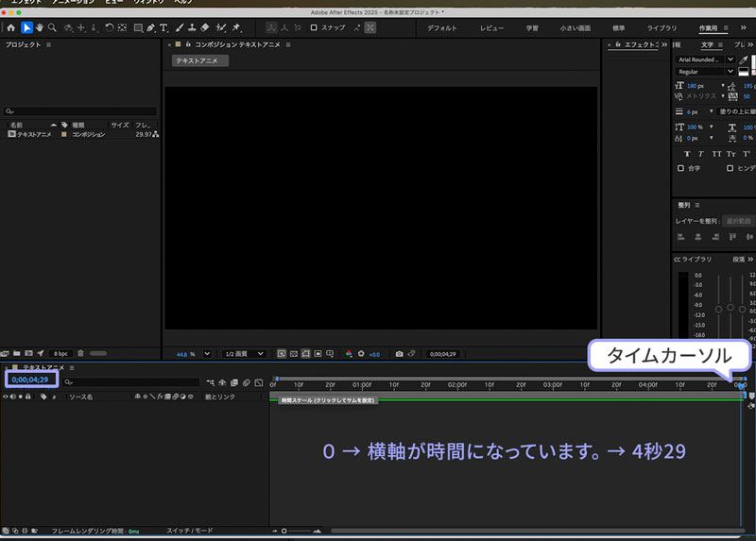Select the Brush tool

click(180, 28)
